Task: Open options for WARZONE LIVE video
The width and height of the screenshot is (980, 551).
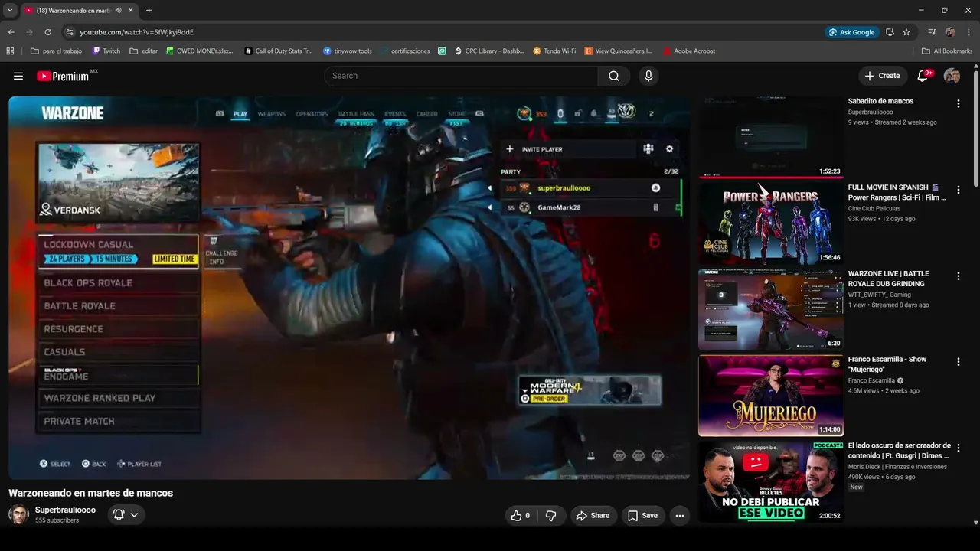Action: (959, 276)
